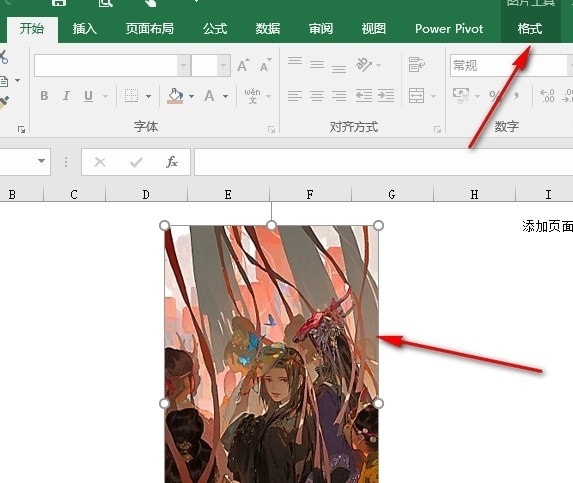Open 字体 group dialog launcher
The width and height of the screenshot is (573, 483).
(272, 129)
